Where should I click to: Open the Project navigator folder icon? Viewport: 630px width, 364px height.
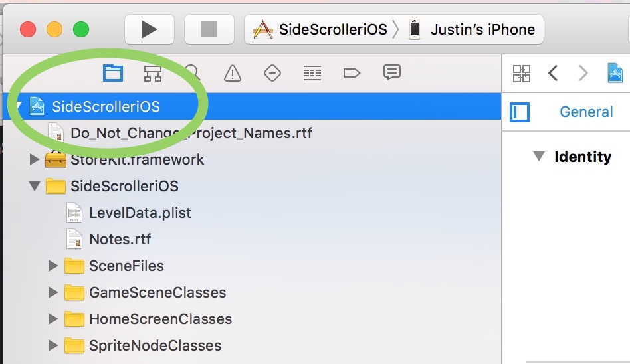[113, 73]
